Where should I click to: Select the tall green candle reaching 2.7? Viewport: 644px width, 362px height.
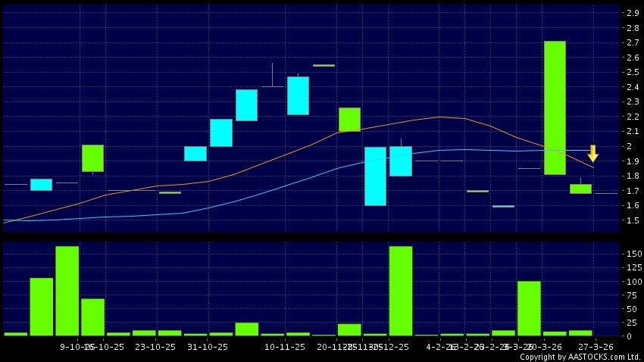point(555,108)
